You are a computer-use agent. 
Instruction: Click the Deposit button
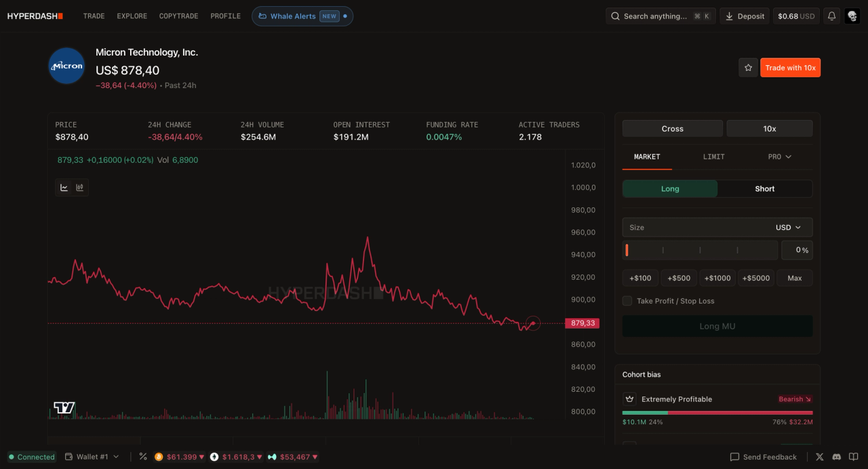pos(745,16)
